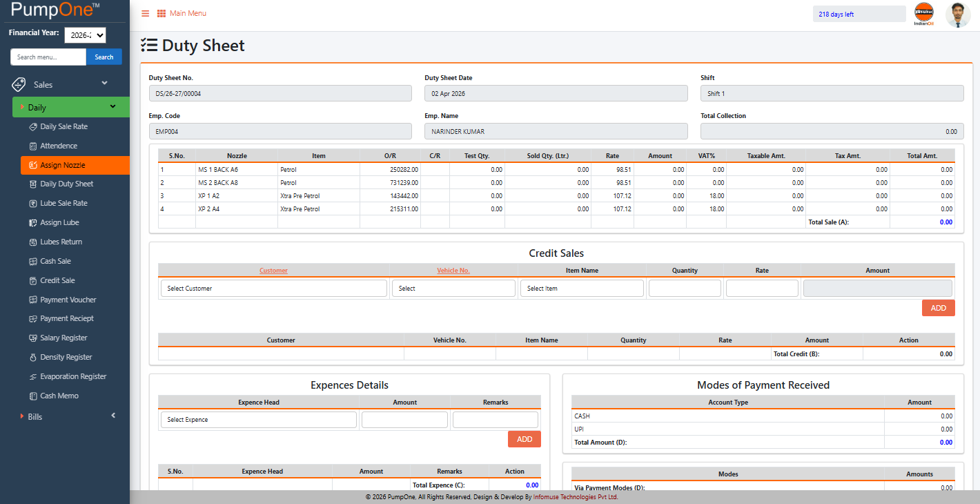Image resolution: width=980 pixels, height=504 pixels.
Task: Click the Density Register icon
Action: (32, 358)
